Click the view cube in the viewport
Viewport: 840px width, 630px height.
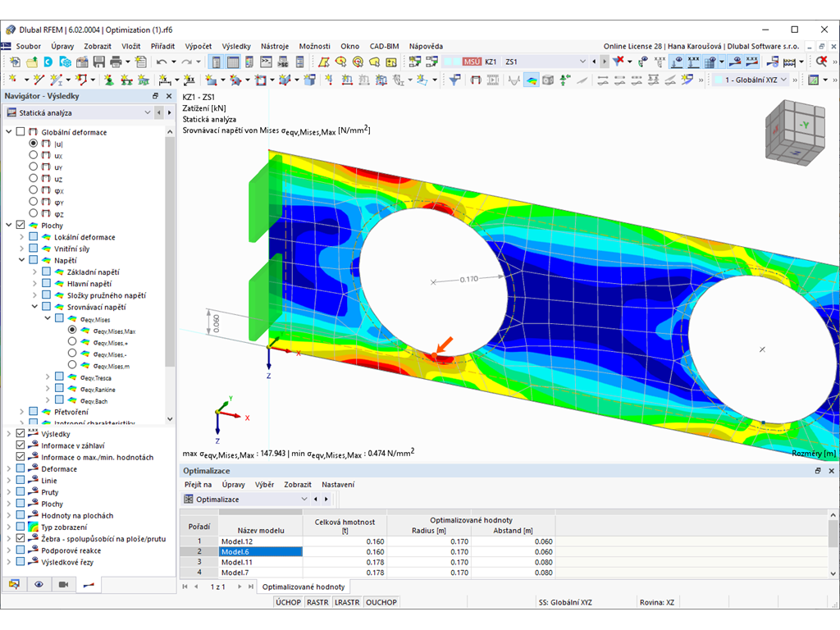(794, 132)
